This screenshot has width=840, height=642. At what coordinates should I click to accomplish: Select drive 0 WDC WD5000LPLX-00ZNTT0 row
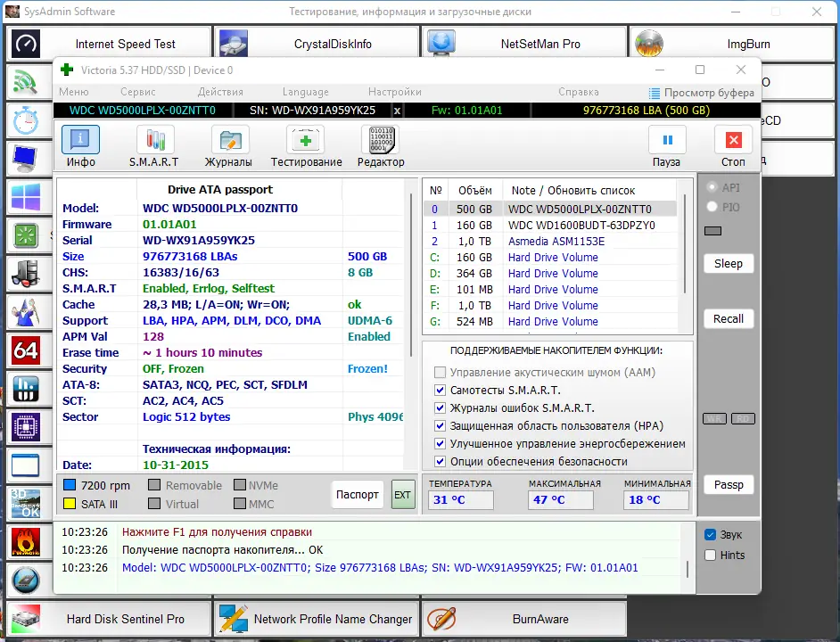click(x=549, y=209)
